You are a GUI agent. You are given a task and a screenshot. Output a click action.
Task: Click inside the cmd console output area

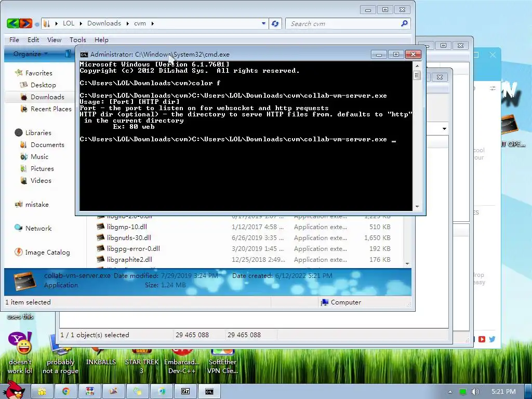click(246, 136)
